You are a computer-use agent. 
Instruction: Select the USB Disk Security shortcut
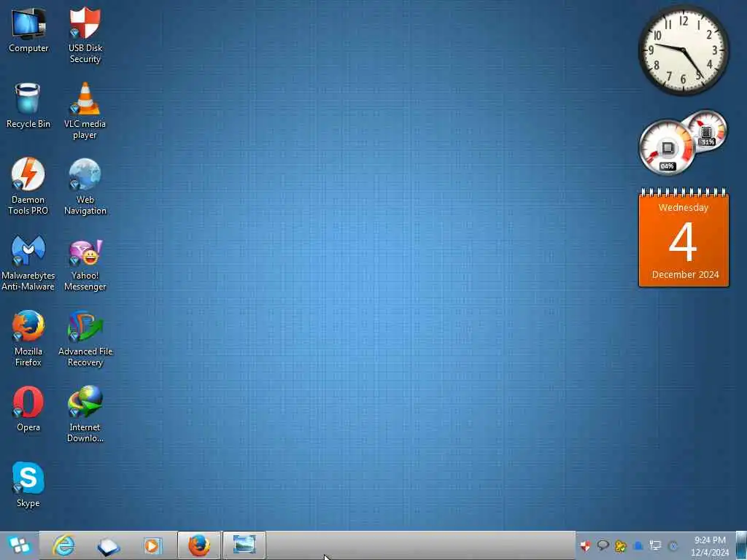(85, 35)
